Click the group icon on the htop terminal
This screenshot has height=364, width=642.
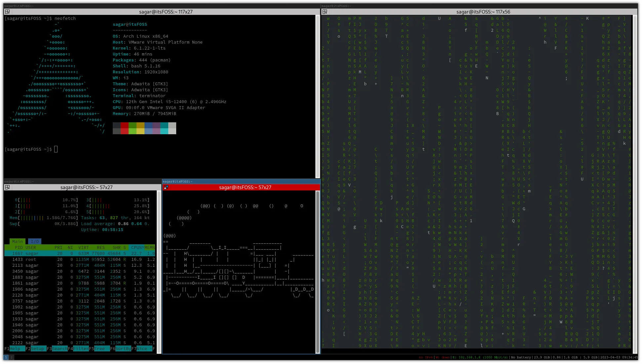(7, 187)
